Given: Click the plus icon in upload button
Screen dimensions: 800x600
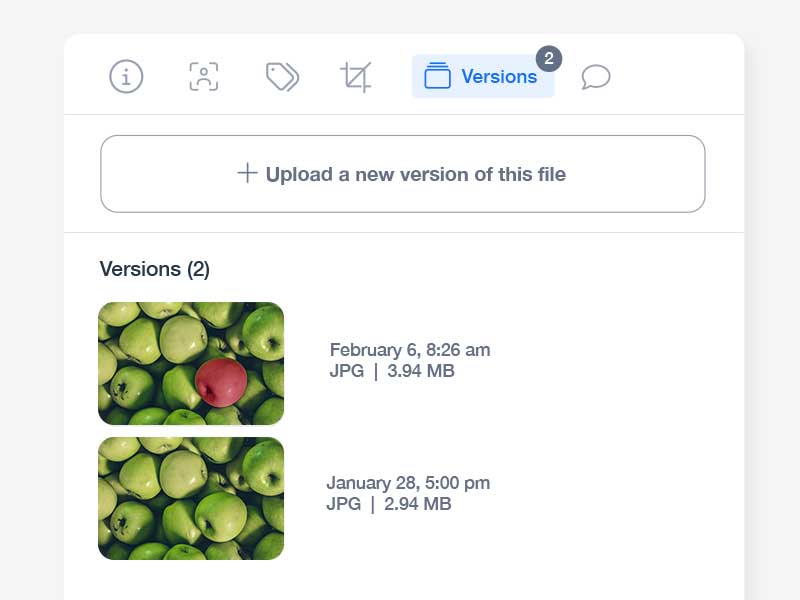Looking at the screenshot, I should [x=247, y=173].
